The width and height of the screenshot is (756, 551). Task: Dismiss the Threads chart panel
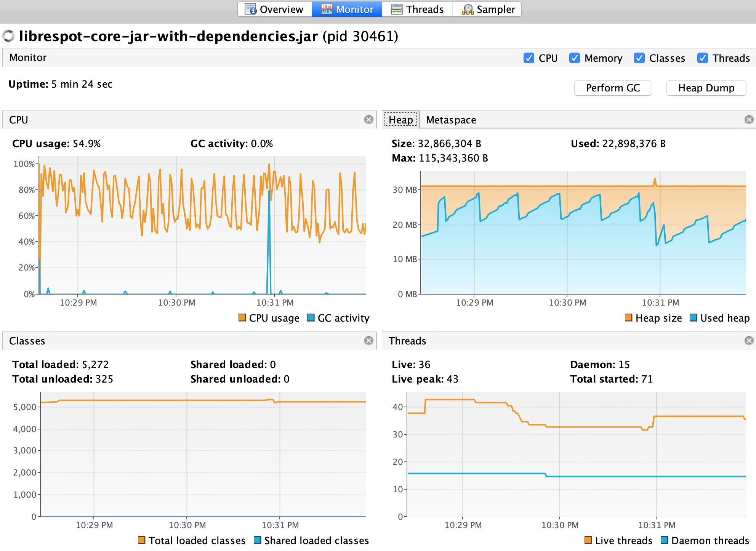[749, 340]
